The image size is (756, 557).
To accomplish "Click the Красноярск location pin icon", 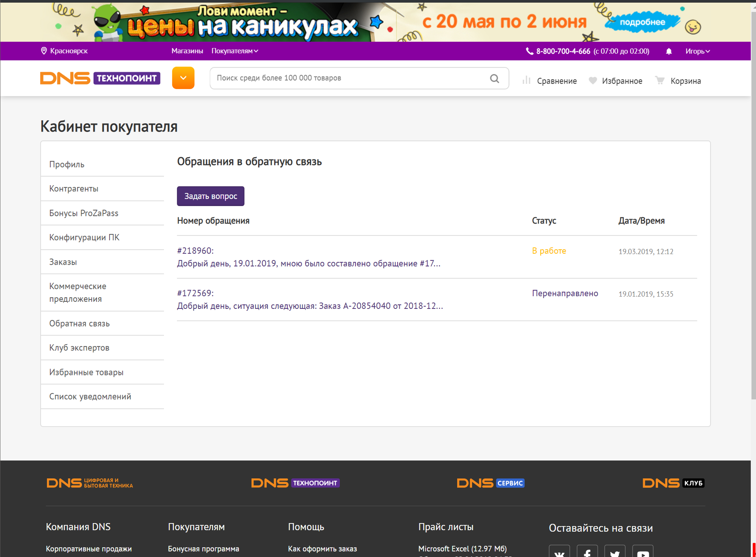I will (x=44, y=51).
